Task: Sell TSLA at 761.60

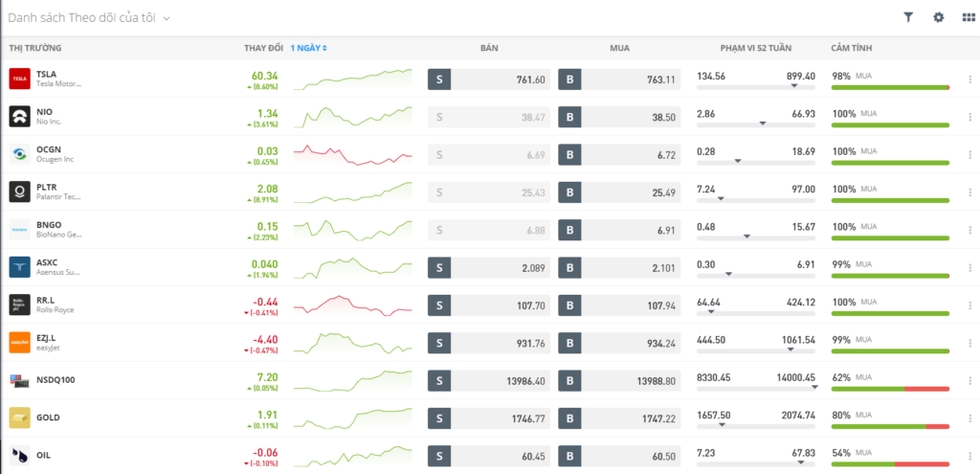Action: pos(489,79)
